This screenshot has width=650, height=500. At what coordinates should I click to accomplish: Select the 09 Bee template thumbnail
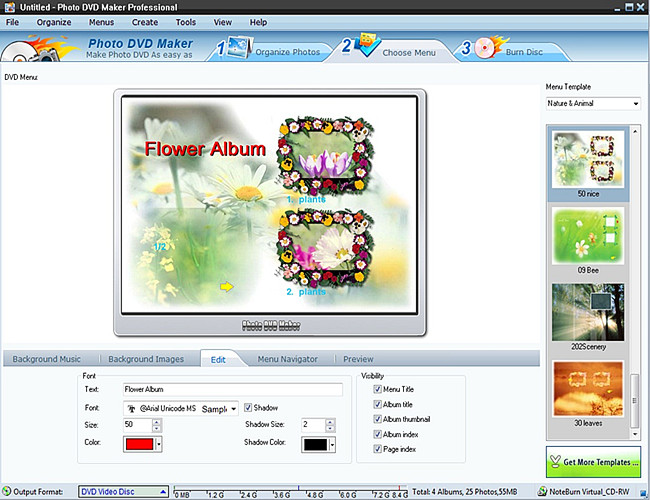588,236
